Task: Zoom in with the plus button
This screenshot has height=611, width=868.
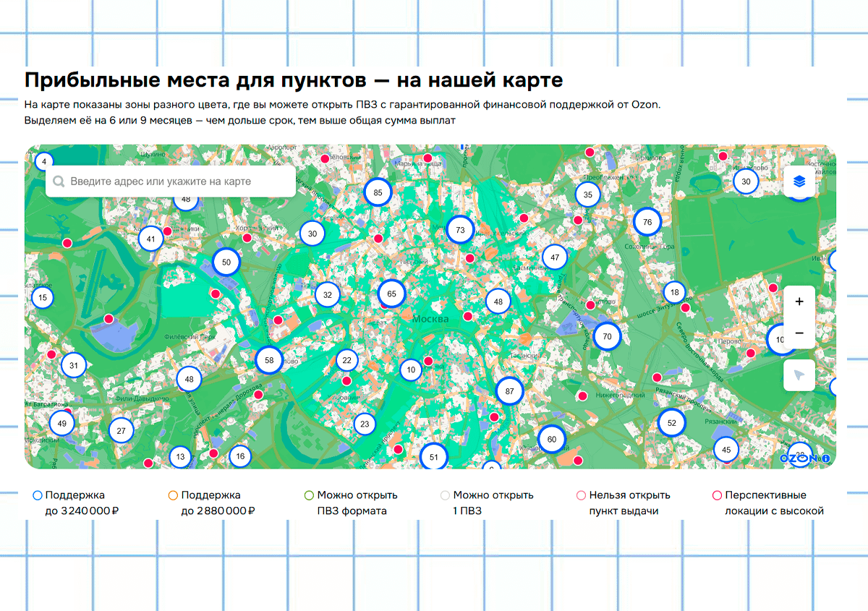Action: click(x=799, y=302)
